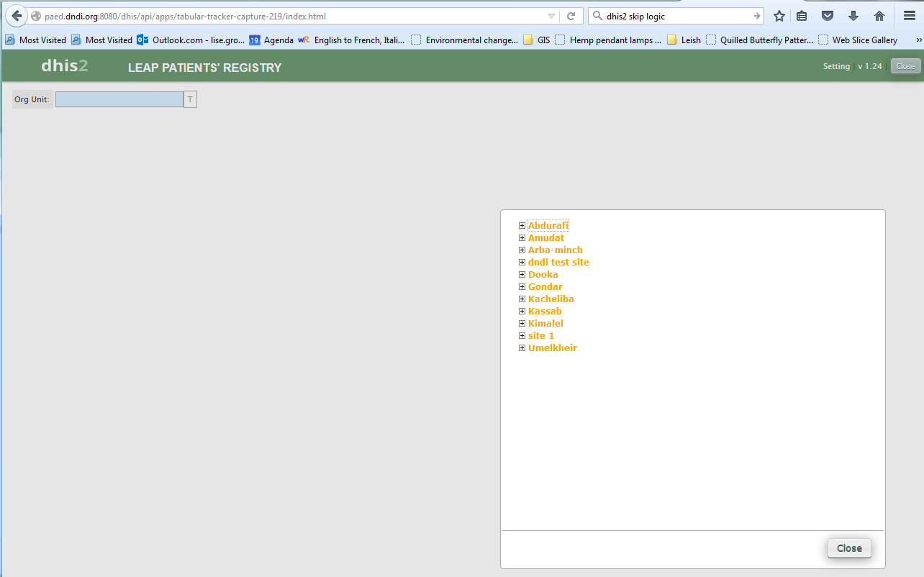Viewport: 924px width, 577px height.
Task: Open the Setting link in header
Action: tap(836, 66)
